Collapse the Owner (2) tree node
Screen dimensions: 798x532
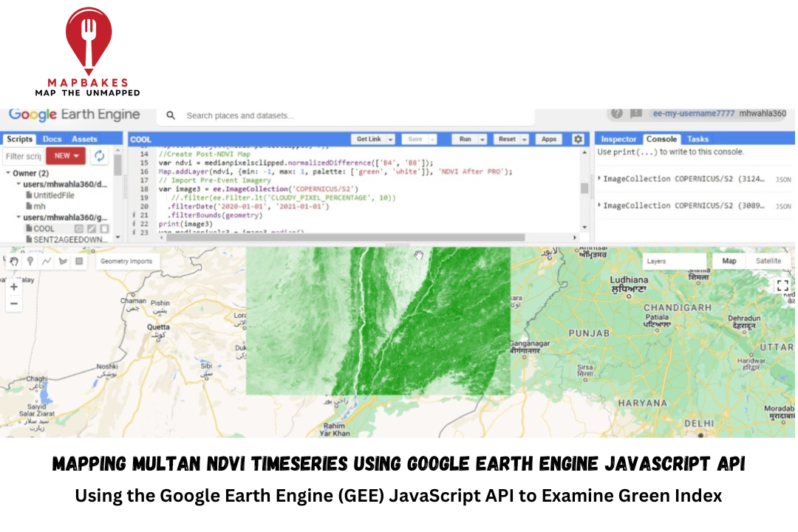7,173
